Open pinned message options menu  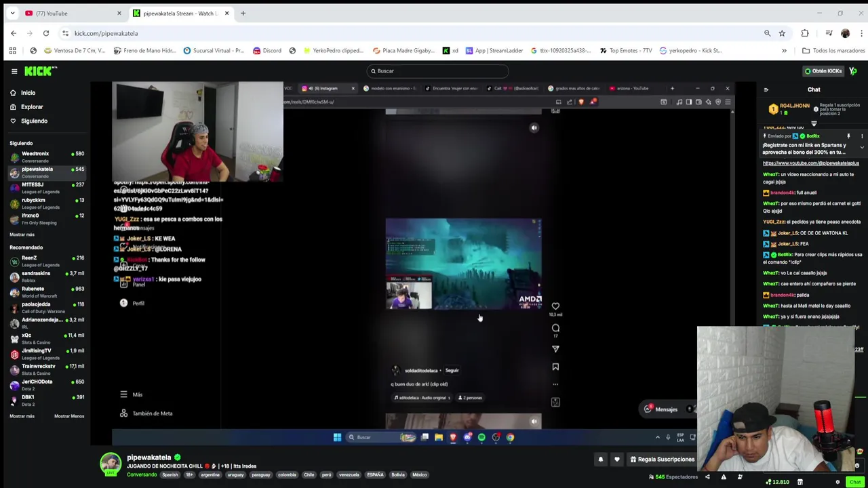862,136
